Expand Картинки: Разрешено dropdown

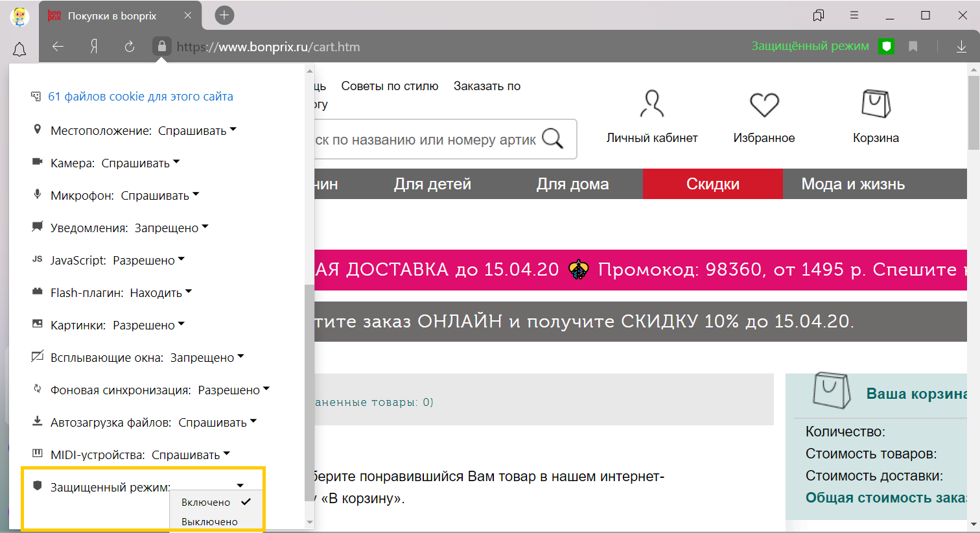click(149, 325)
